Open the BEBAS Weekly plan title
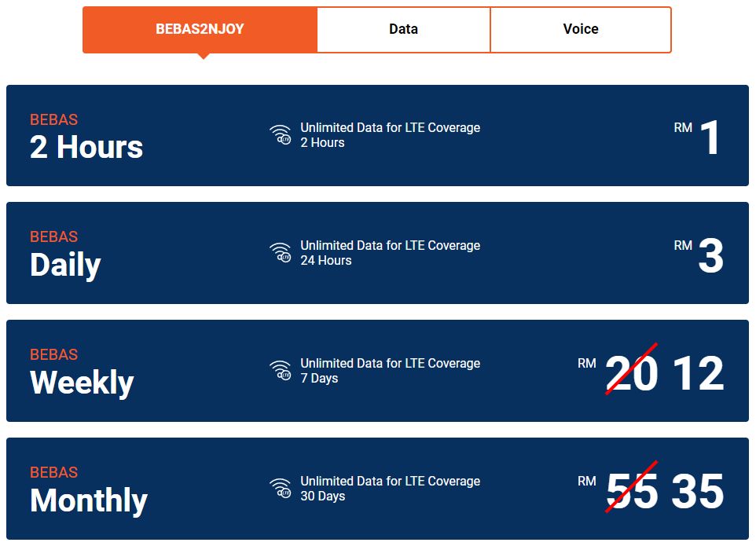756x546 pixels. point(82,373)
